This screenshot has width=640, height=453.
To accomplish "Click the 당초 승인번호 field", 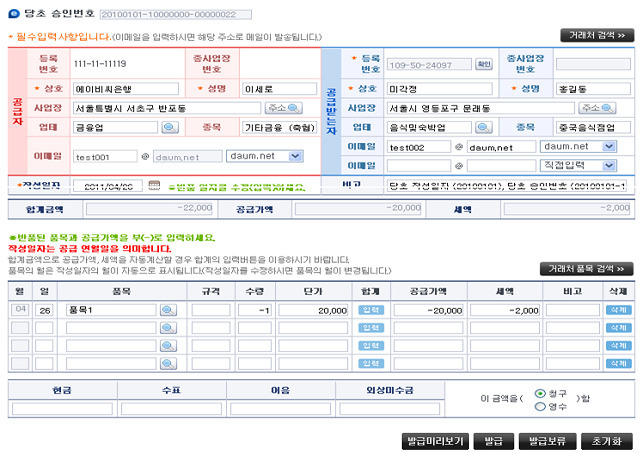I will (176, 15).
